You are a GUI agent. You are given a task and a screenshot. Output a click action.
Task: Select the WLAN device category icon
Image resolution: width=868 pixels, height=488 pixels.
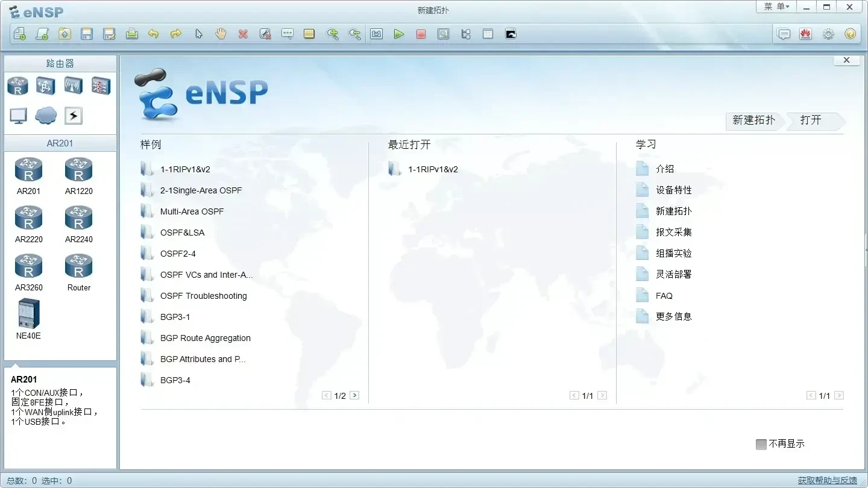(x=73, y=86)
